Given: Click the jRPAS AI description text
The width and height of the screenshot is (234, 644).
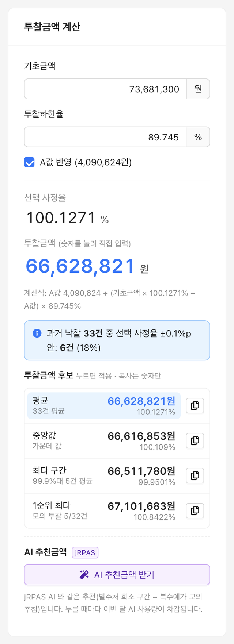Looking at the screenshot, I should point(113,603).
